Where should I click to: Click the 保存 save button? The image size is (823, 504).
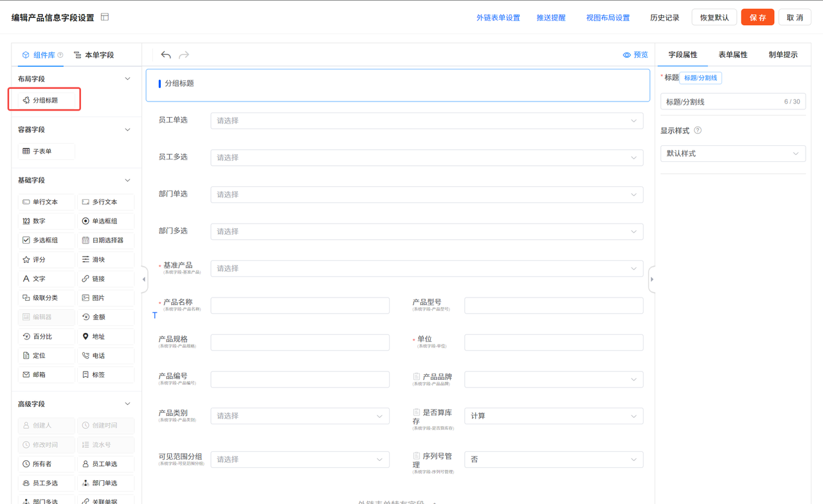757,17
